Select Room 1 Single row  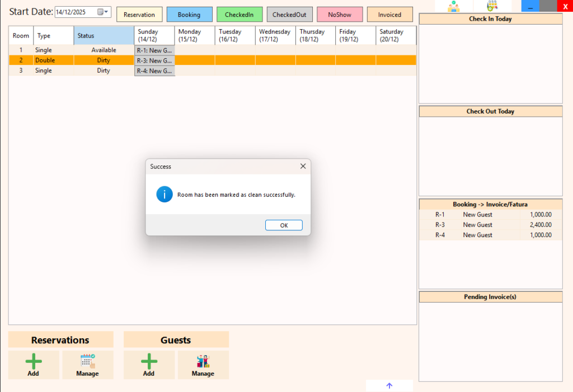tap(44, 50)
